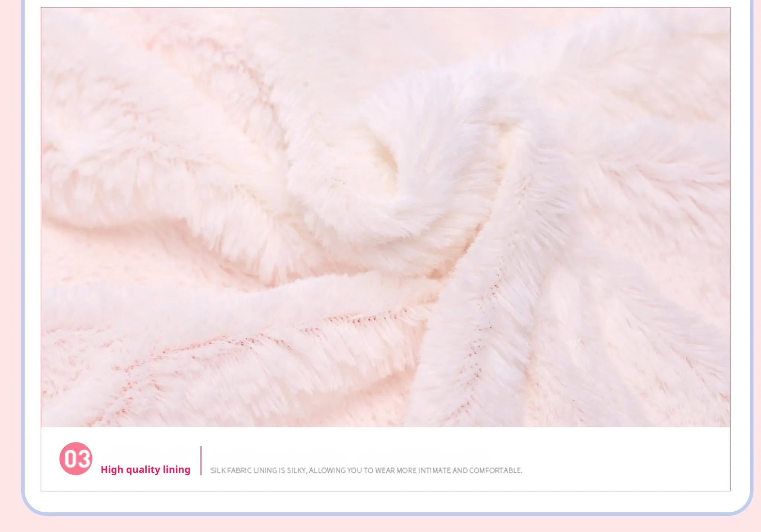Viewport: 761px width, 532px height.
Task: Click the 'High quality lining' heading
Action: pyautogui.click(x=146, y=470)
